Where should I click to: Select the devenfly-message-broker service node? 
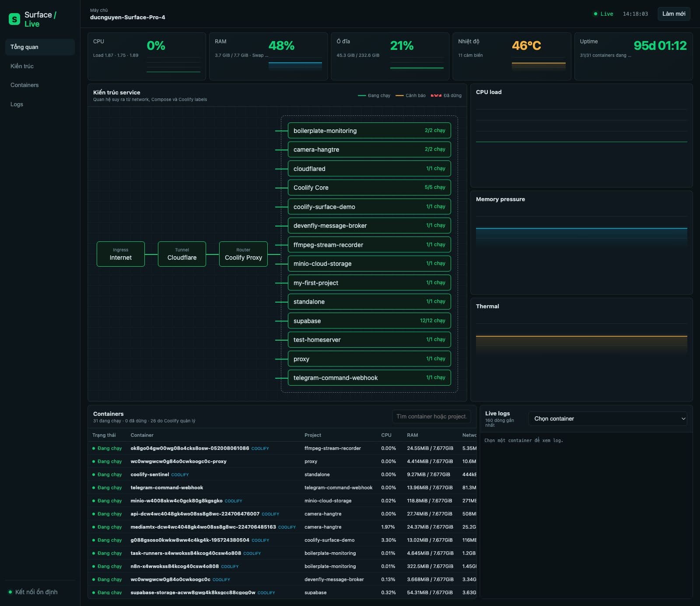(369, 226)
